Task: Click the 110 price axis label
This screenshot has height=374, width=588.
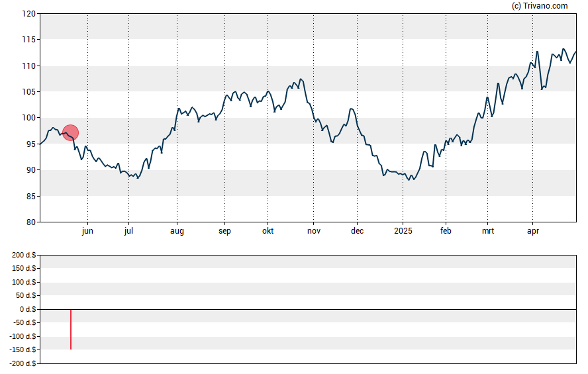Action: (29, 66)
